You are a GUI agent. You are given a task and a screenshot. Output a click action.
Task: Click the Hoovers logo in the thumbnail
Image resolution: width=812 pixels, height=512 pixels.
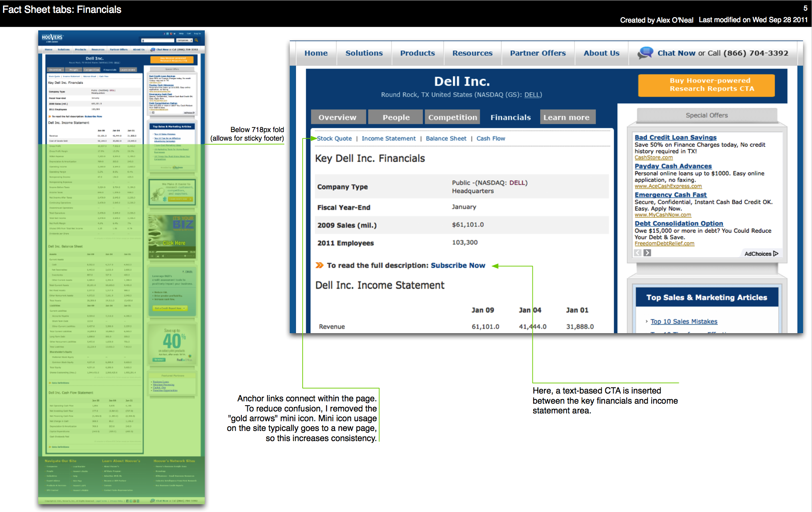[52, 38]
